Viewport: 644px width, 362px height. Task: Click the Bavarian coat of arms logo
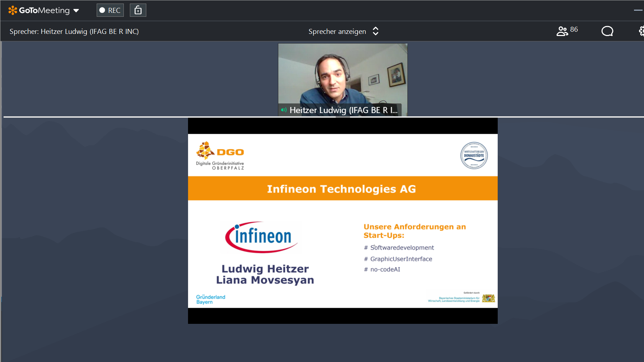coord(488,298)
